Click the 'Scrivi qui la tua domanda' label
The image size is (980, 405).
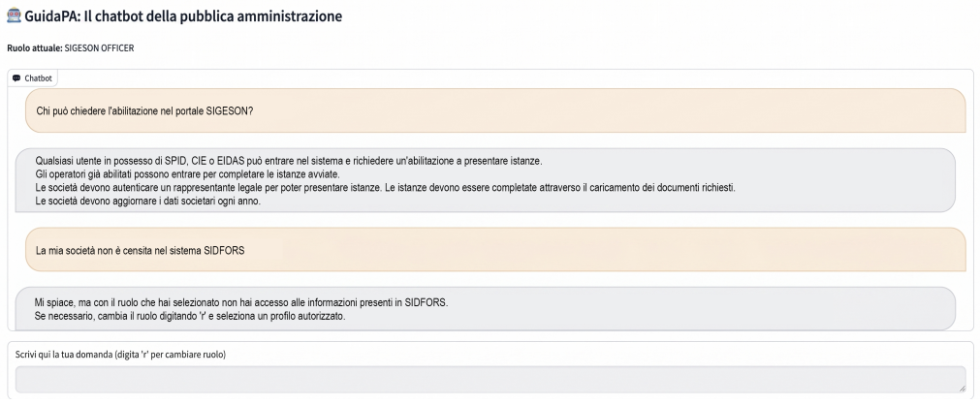click(120, 355)
